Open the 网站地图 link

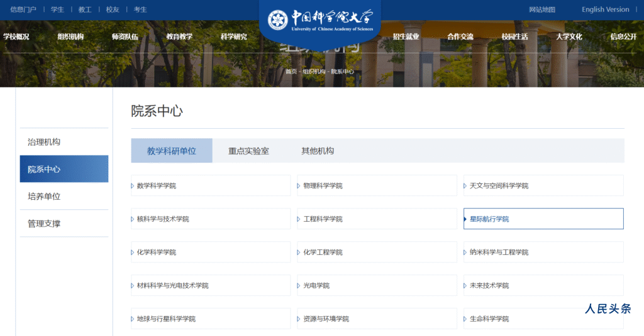point(542,9)
